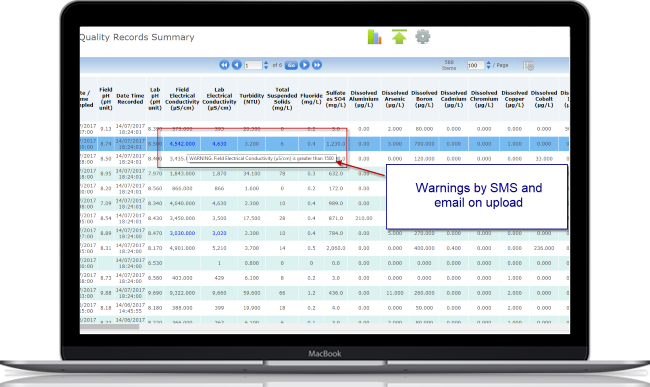
Task: Select the 632.0 sulfate cell
Action: [x=336, y=174]
